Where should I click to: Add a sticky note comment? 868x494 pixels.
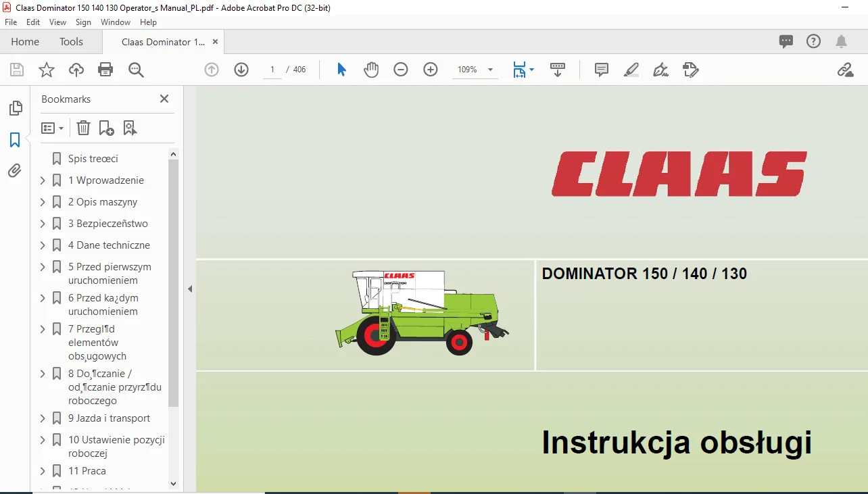pyautogui.click(x=602, y=70)
